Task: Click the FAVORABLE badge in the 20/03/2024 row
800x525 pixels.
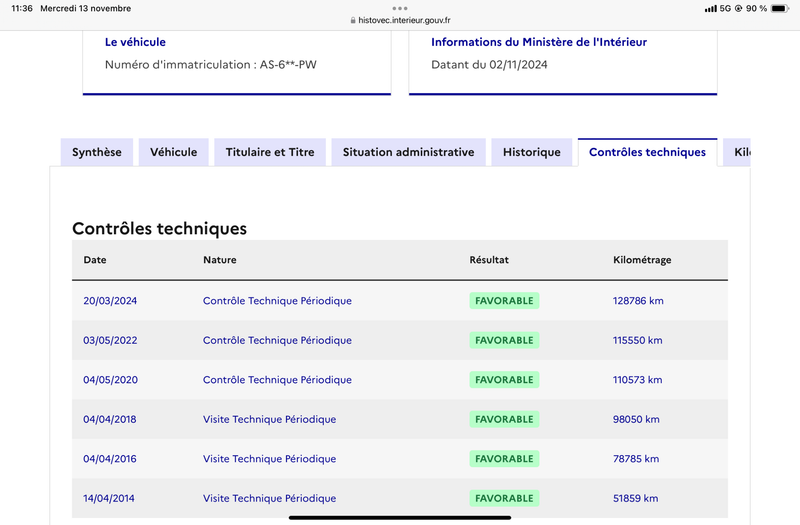Action: point(504,301)
